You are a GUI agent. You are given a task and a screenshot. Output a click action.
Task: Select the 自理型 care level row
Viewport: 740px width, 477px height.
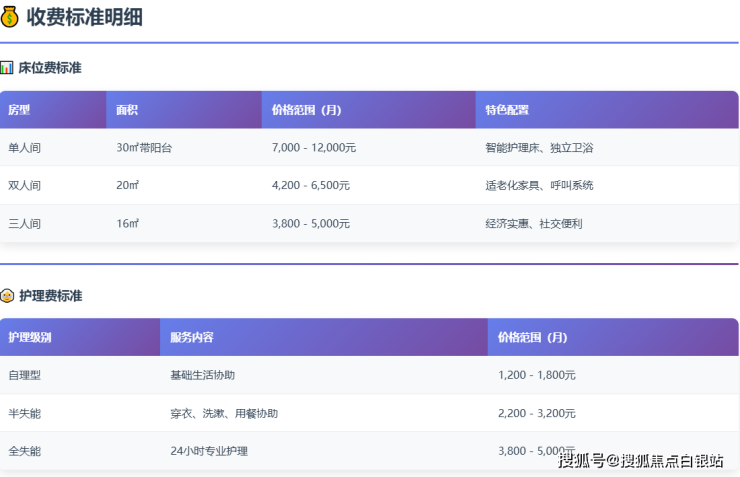pos(25,375)
